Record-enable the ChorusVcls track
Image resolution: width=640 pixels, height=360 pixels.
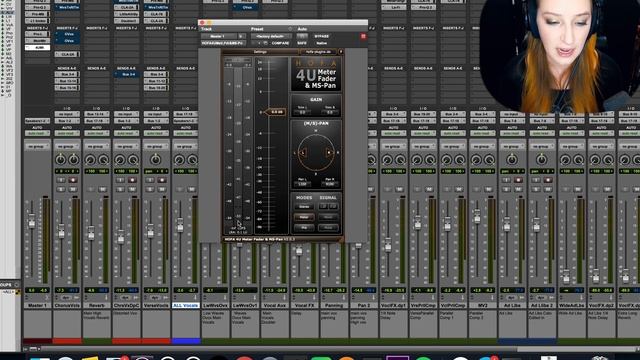pos(73,180)
